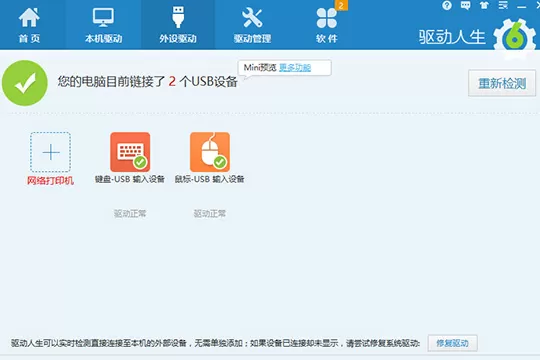Click the 驱动人生 title text
Image resolution: width=540 pixels, height=360 pixels.
pos(452,37)
